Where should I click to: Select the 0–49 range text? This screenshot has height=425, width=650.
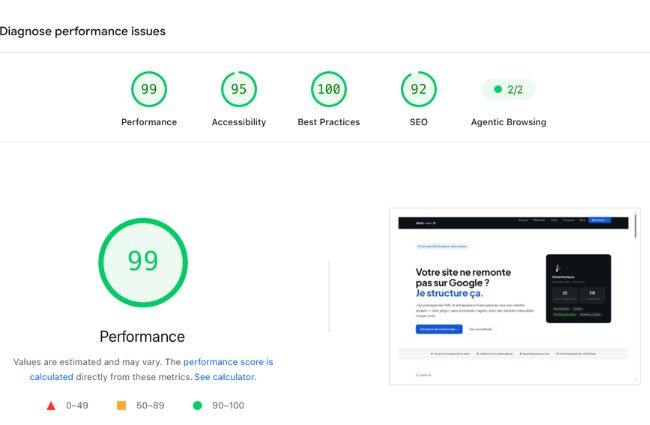pyautogui.click(x=77, y=406)
